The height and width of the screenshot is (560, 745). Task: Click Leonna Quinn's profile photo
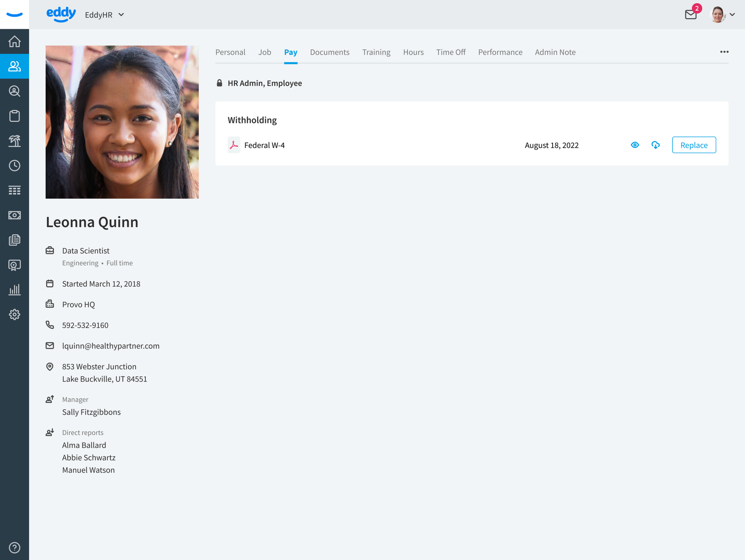122,122
